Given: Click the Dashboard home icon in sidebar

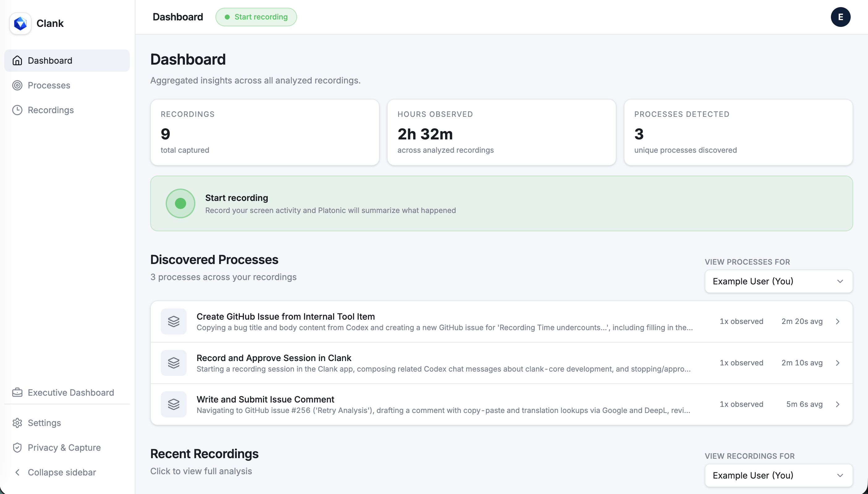Looking at the screenshot, I should pyautogui.click(x=17, y=60).
